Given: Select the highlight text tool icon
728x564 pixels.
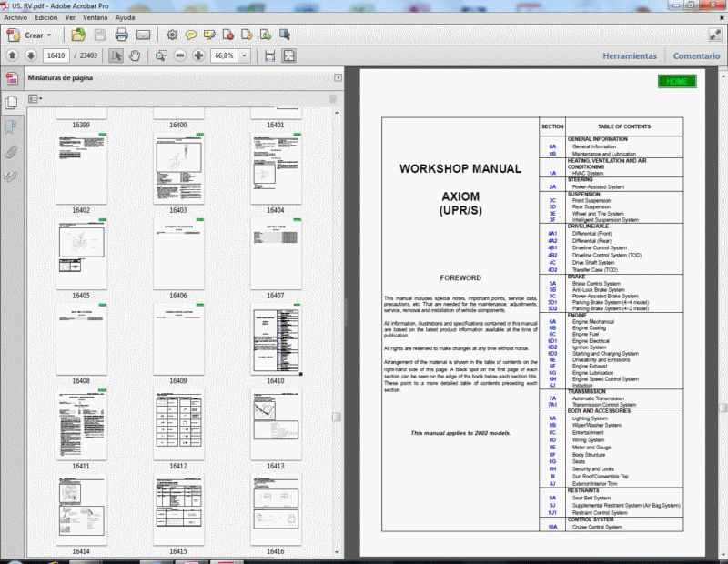Looking at the screenshot, I should [209, 35].
